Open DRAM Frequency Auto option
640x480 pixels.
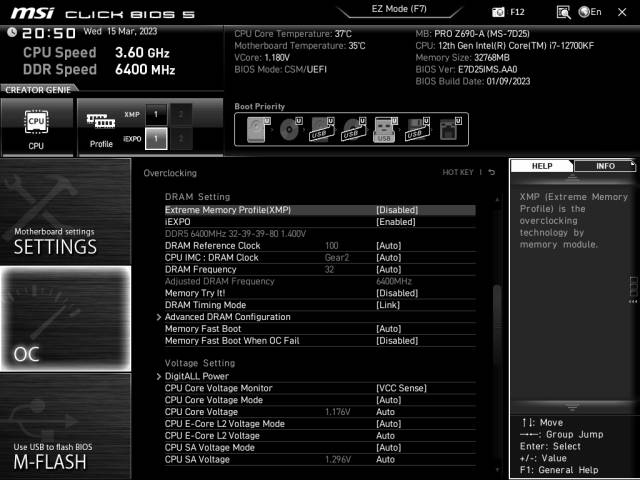[389, 269]
